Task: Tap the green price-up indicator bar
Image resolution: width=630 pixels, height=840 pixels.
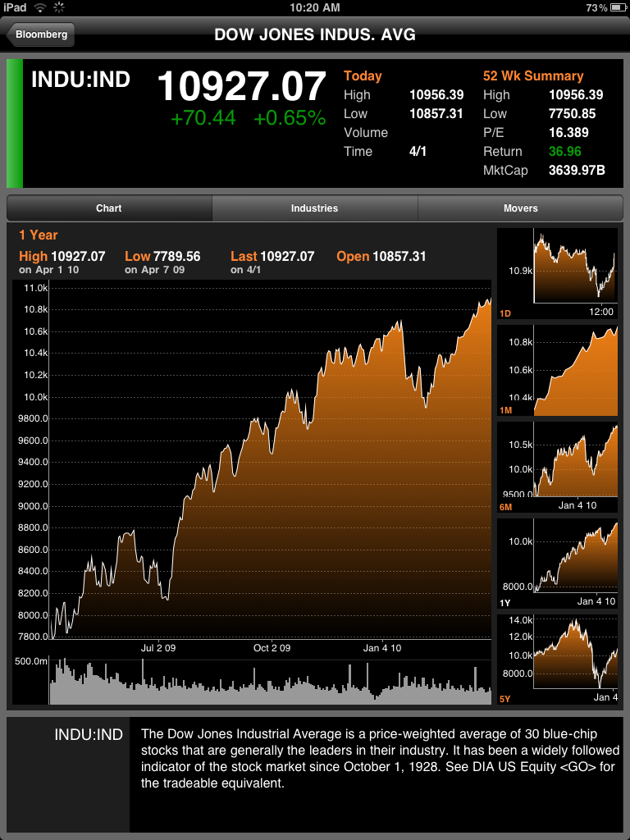Action: (x=15, y=124)
